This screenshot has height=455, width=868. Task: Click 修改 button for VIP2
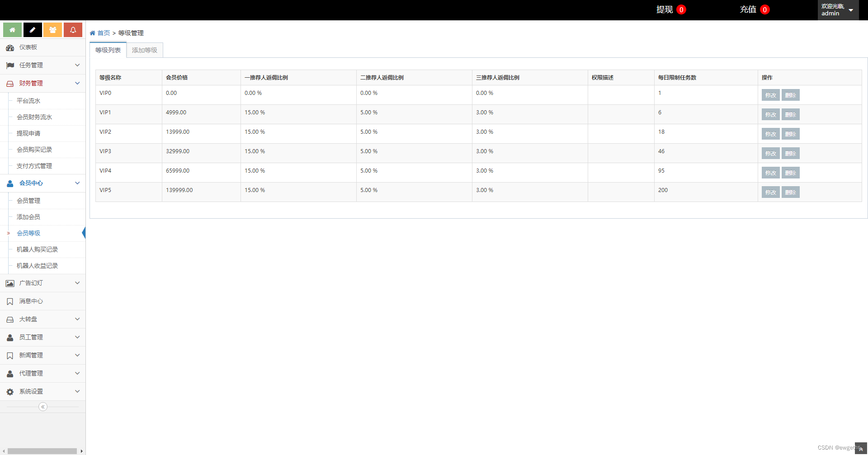pos(771,134)
